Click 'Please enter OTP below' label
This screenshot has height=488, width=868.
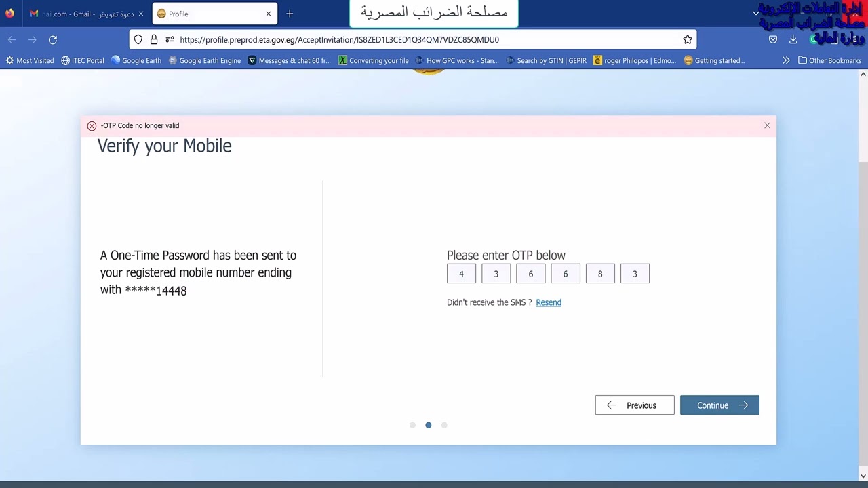[506, 256]
